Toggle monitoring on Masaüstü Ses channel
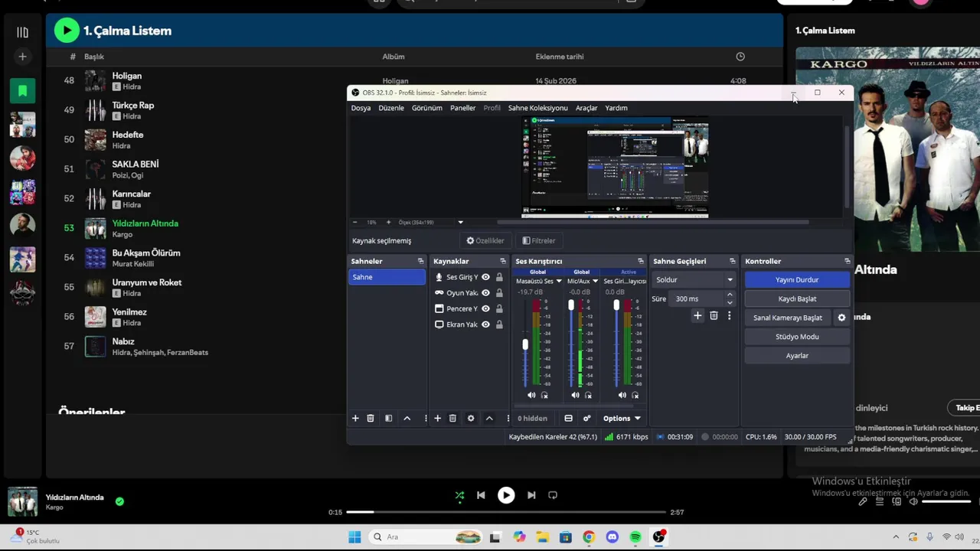The image size is (980, 551). tap(544, 395)
